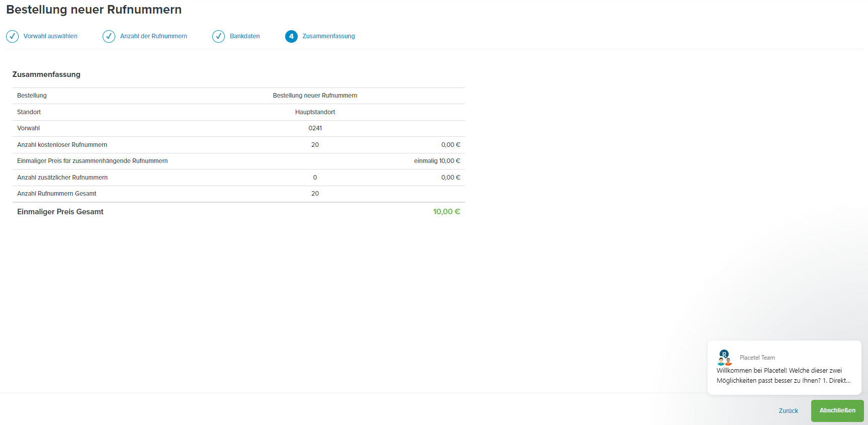Click the checkmark icon for Bankdaten step
This screenshot has width=868, height=425.
(x=219, y=36)
